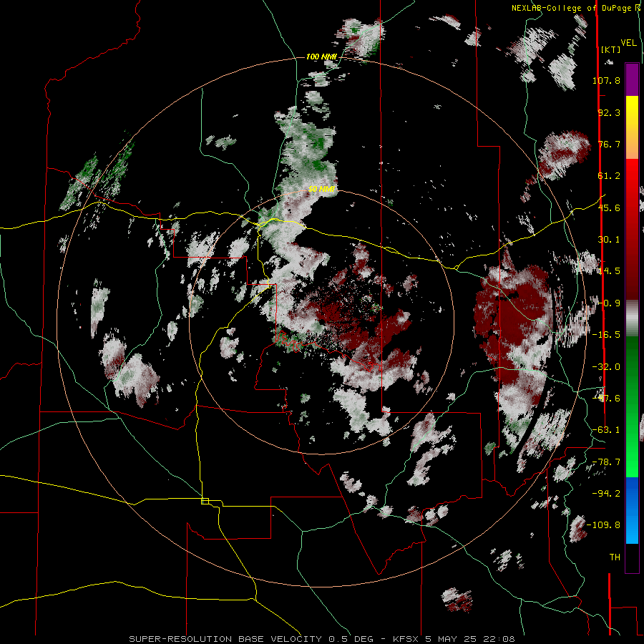Click the [KT] units label
This screenshot has width=644, height=644.
point(610,49)
